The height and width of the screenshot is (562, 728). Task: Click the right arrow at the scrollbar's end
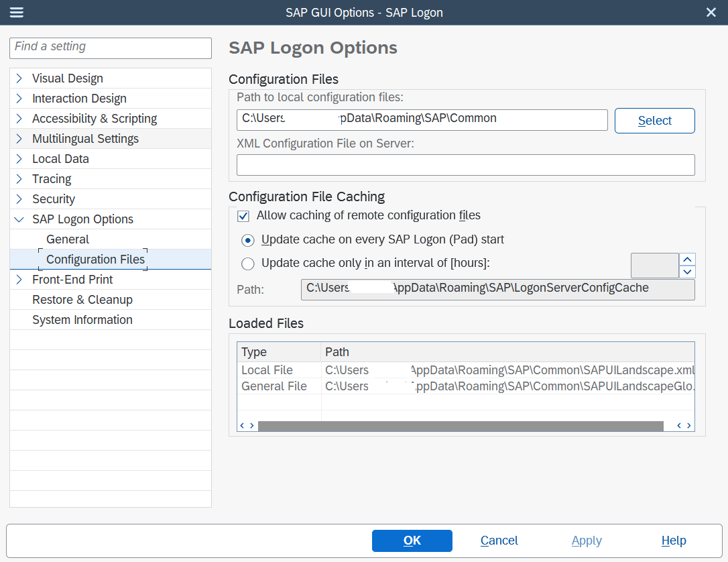(689, 426)
